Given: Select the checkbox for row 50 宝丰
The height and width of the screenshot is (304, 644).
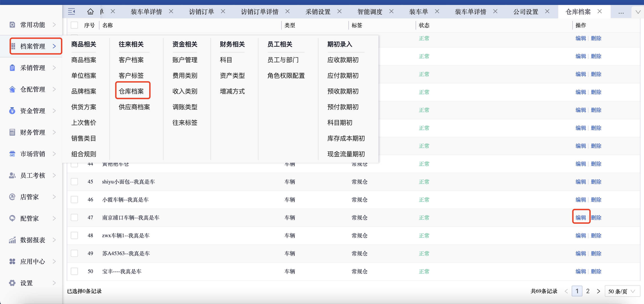Looking at the screenshot, I should pos(74,271).
